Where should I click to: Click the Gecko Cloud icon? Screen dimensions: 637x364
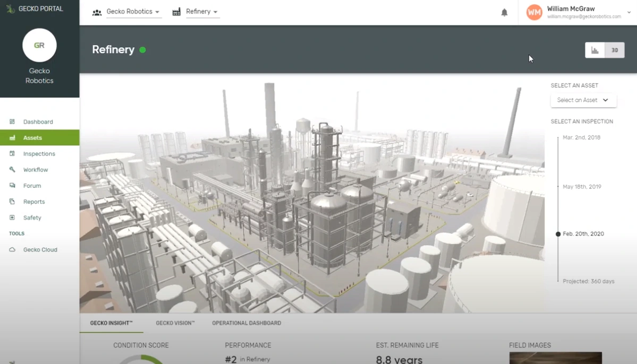pyautogui.click(x=12, y=249)
